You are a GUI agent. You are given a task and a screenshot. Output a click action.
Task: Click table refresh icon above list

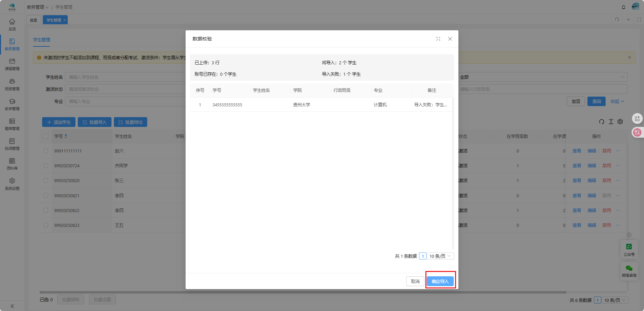(602, 122)
